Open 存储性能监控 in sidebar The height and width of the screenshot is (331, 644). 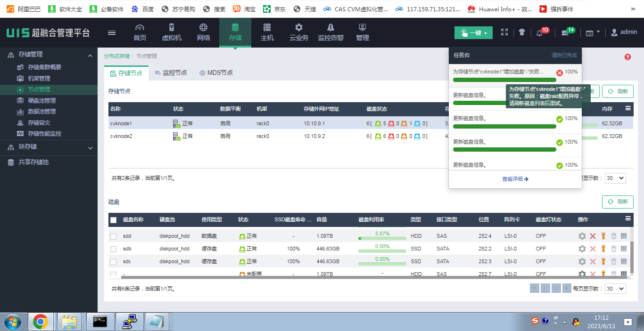pyautogui.click(x=44, y=134)
